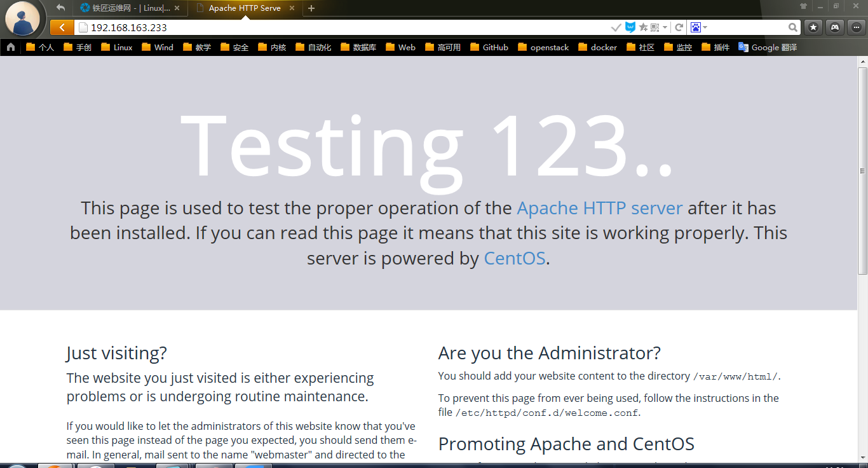Image resolution: width=868 pixels, height=468 pixels.
Task: Open the openstack bookmark folder
Action: tap(543, 47)
